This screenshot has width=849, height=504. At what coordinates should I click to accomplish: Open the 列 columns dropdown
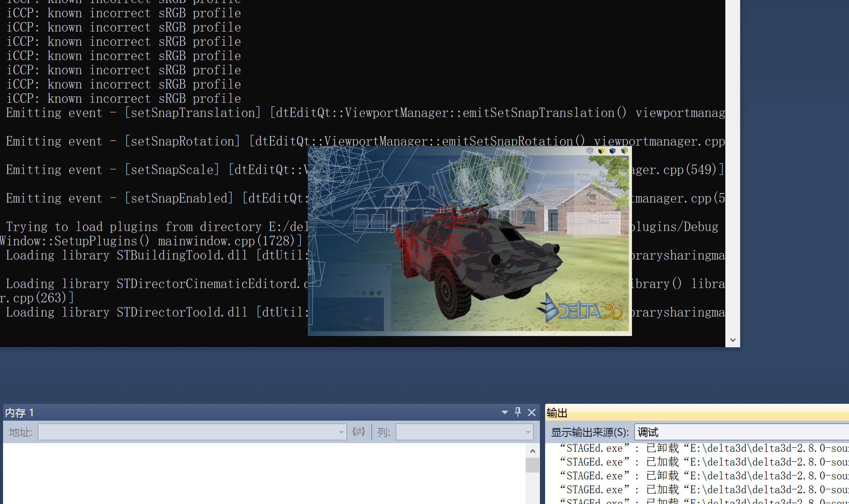tap(527, 432)
